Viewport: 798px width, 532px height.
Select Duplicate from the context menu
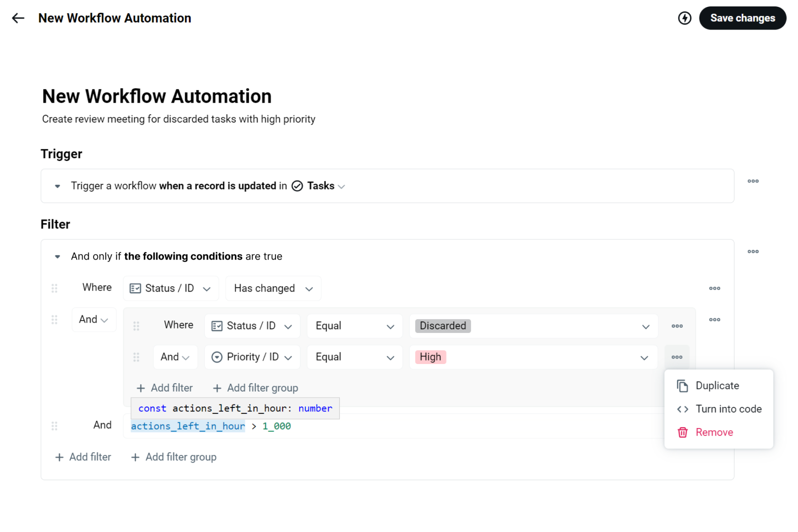[717, 386]
